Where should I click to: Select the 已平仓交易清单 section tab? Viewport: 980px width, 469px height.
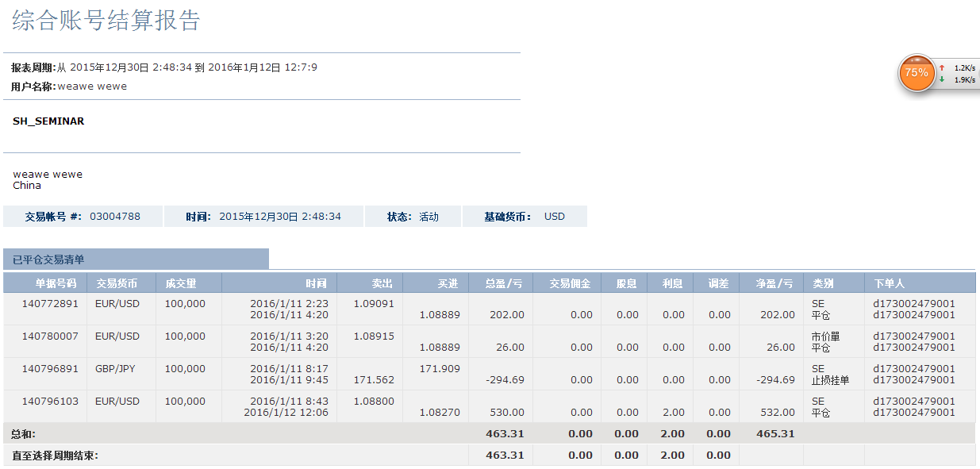coord(48,259)
